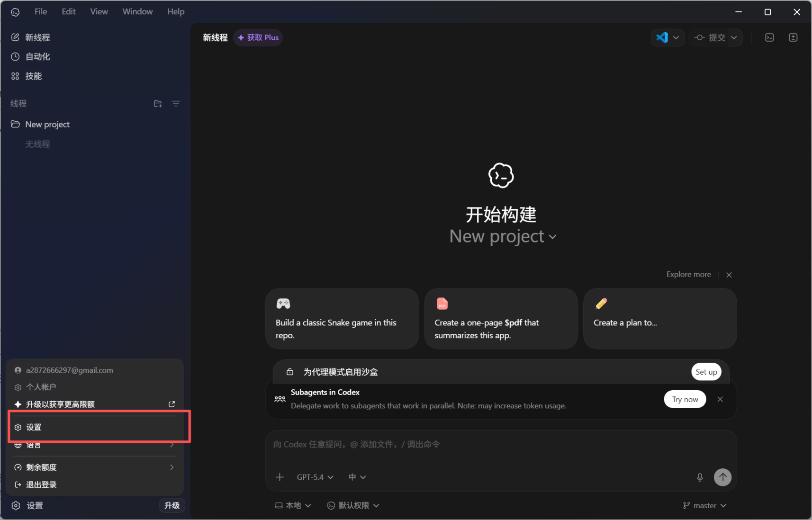812x520 pixels.
Task: Click the Set up sandbox button
Action: point(706,372)
